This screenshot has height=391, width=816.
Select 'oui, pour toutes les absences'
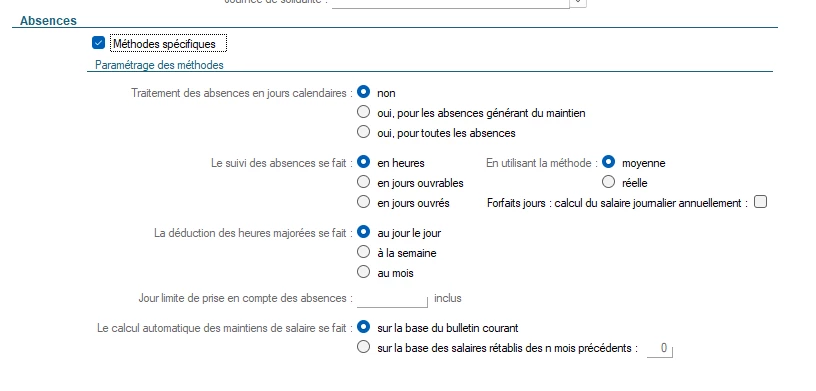point(363,132)
